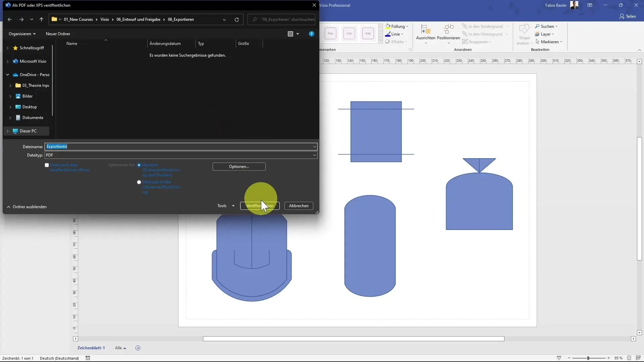Collapse the OneDrive - Personal tree node

pyautogui.click(x=8, y=75)
